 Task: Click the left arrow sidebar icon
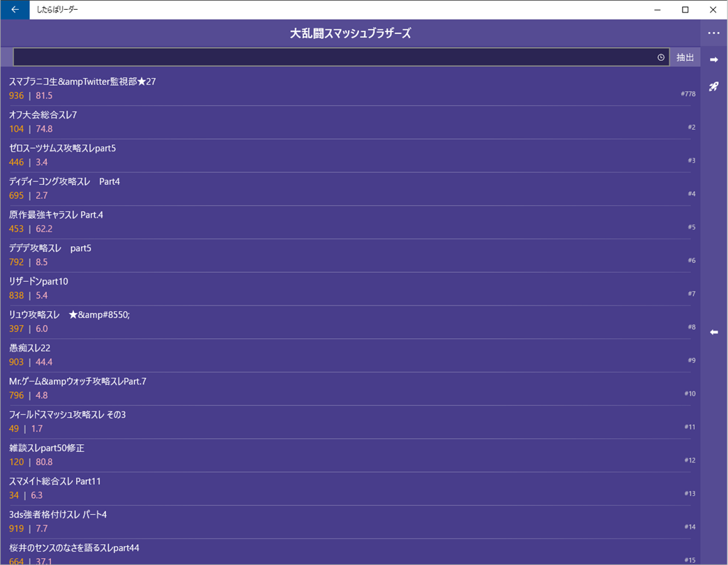pyautogui.click(x=713, y=332)
